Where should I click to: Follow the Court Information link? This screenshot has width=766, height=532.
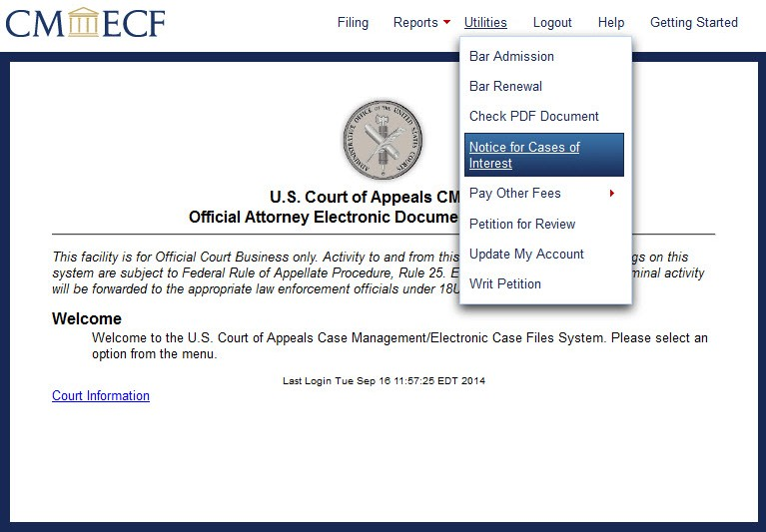pyautogui.click(x=101, y=395)
